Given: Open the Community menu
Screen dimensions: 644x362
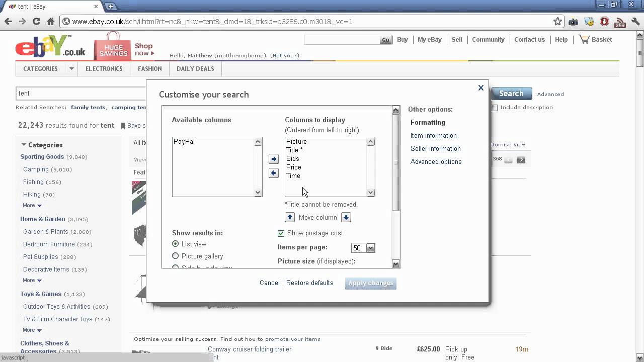Looking at the screenshot, I should click(x=488, y=39).
